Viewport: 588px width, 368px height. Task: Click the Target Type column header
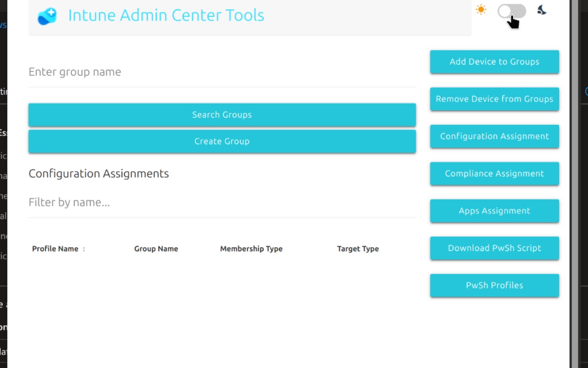tap(358, 249)
